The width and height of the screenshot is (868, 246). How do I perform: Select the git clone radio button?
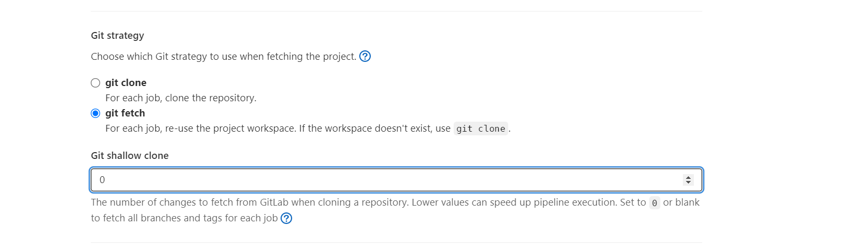tap(95, 83)
